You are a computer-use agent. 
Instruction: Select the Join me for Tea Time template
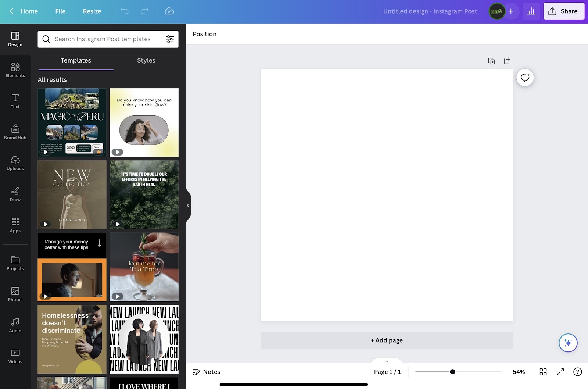(x=144, y=267)
